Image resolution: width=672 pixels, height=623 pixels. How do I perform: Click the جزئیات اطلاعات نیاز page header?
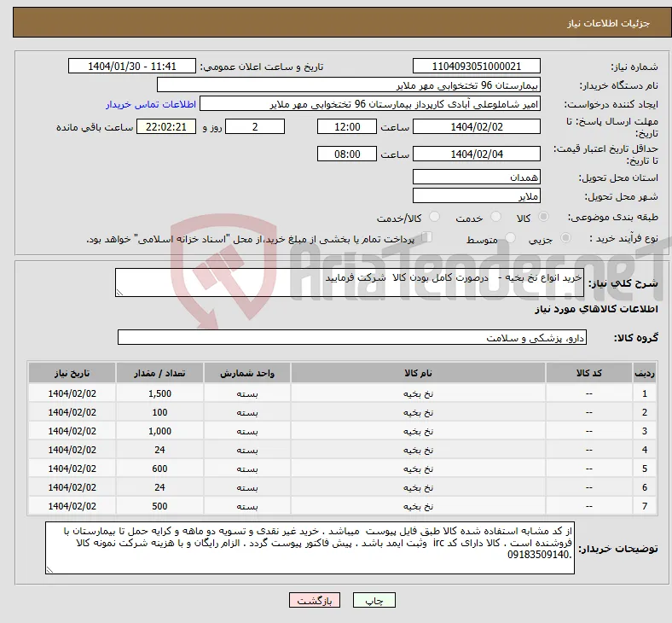point(609,23)
